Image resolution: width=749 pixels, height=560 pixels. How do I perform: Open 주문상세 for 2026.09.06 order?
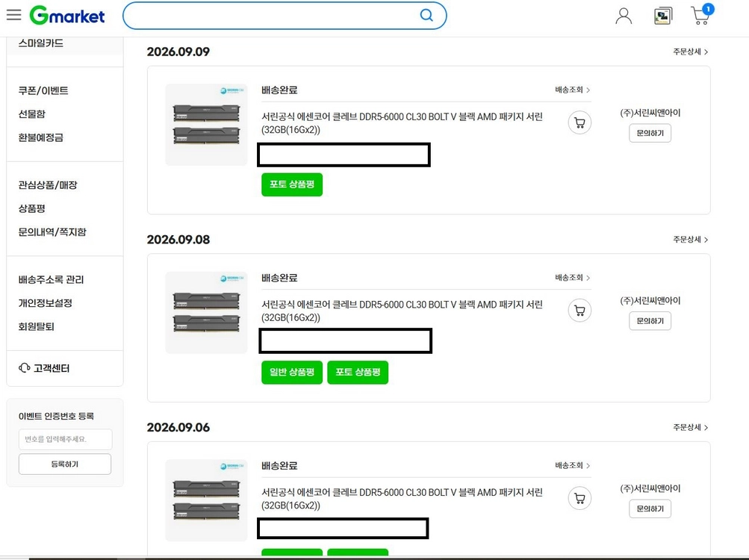pos(690,427)
